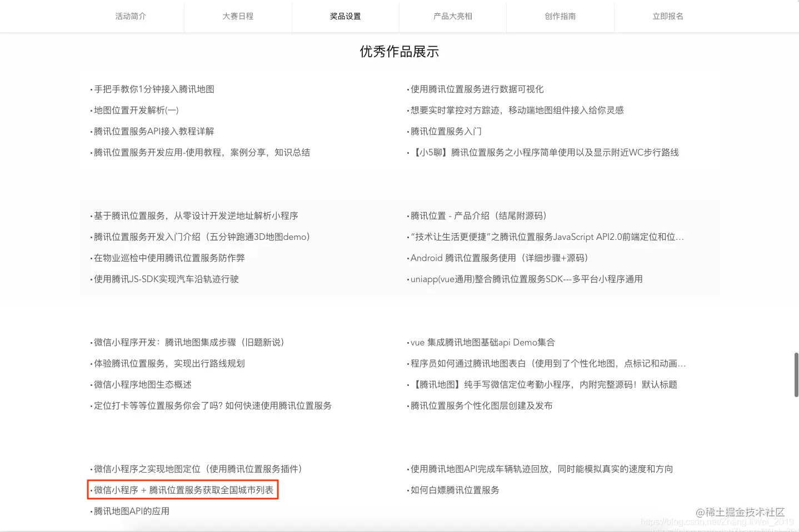This screenshot has width=799, height=532.
Task: Open 腾讯地图API的应用 article
Action: [x=130, y=511]
